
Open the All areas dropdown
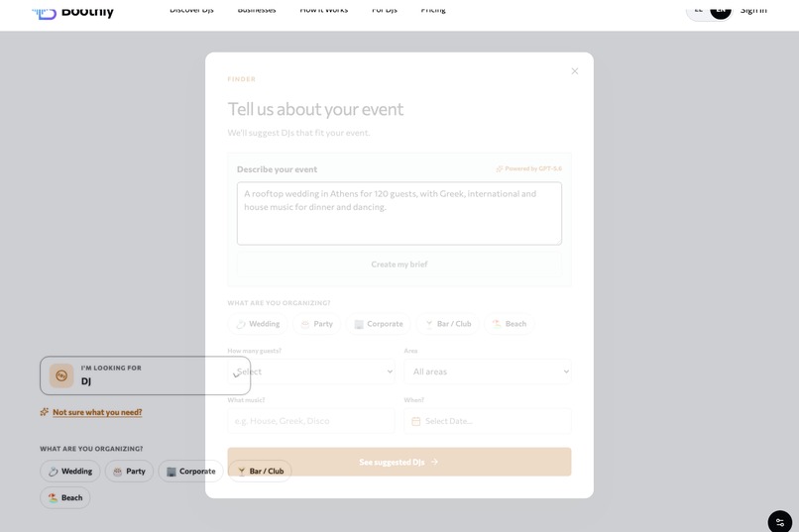click(487, 372)
